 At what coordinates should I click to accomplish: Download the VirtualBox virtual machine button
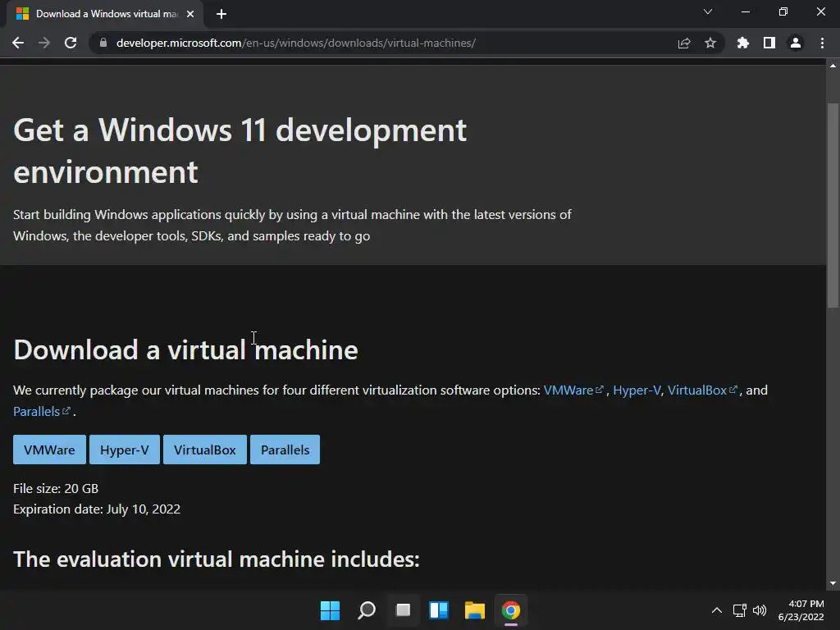(x=204, y=450)
